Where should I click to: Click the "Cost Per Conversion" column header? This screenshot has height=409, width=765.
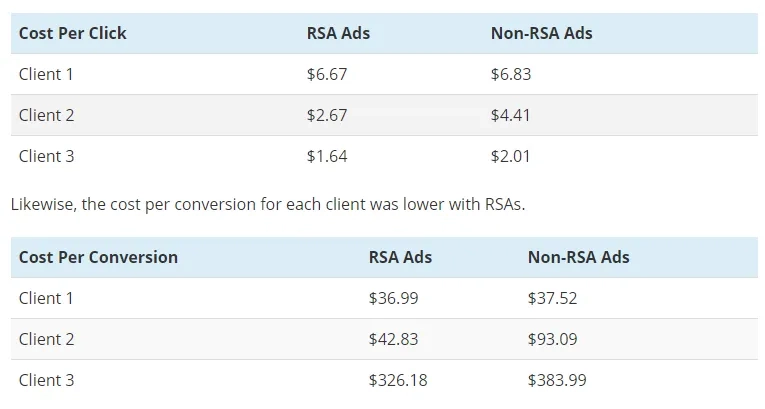coord(98,257)
